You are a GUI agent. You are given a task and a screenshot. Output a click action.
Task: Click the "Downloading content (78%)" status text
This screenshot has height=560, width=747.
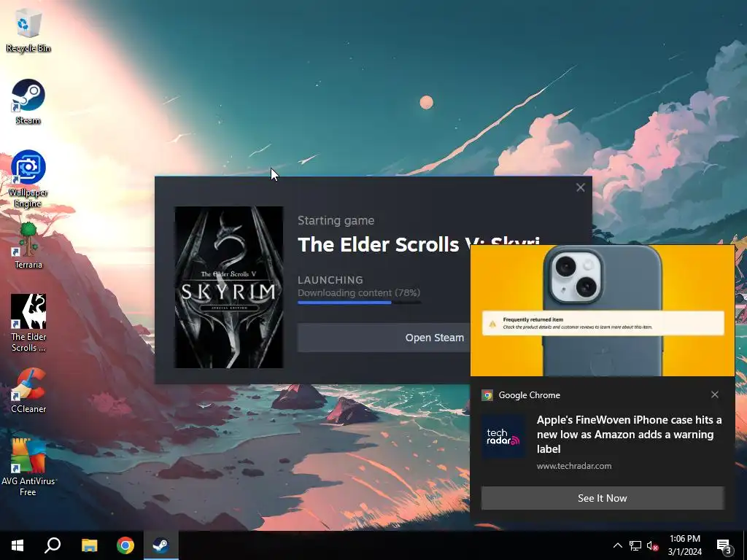click(359, 293)
